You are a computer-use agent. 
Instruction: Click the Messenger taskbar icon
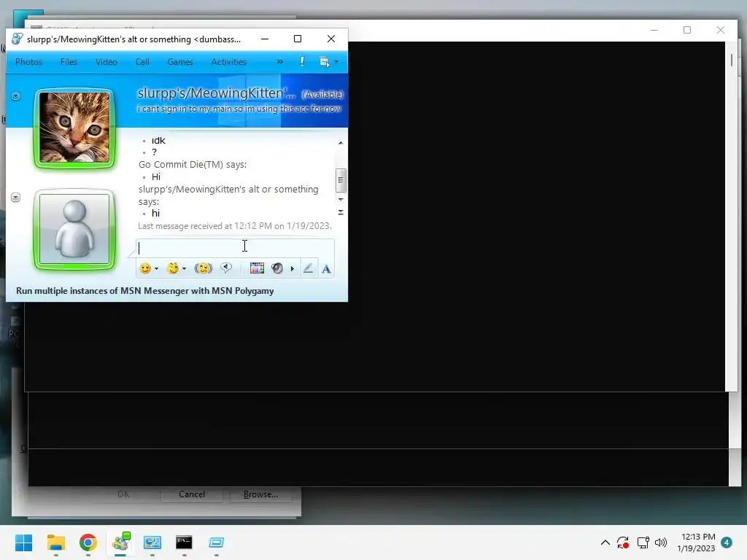(120, 542)
